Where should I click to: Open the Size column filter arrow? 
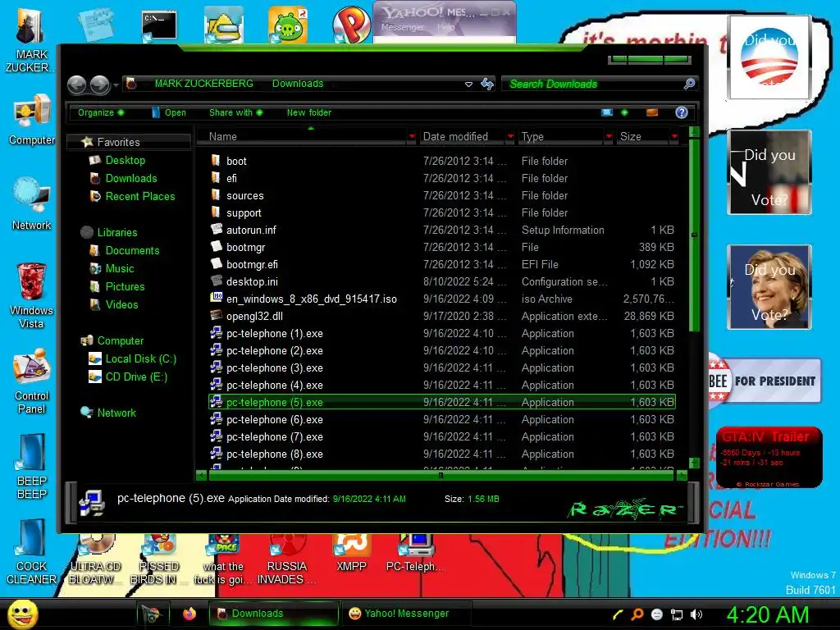[674, 137]
